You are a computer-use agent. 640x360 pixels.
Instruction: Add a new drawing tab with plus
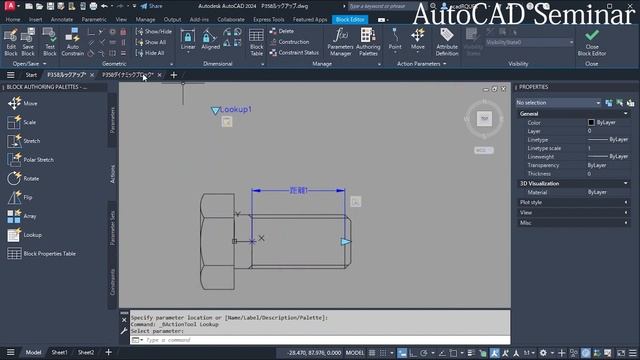point(173,75)
